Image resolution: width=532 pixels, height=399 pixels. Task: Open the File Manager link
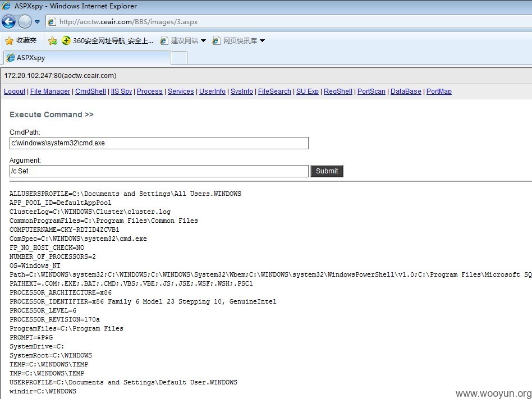pos(50,91)
